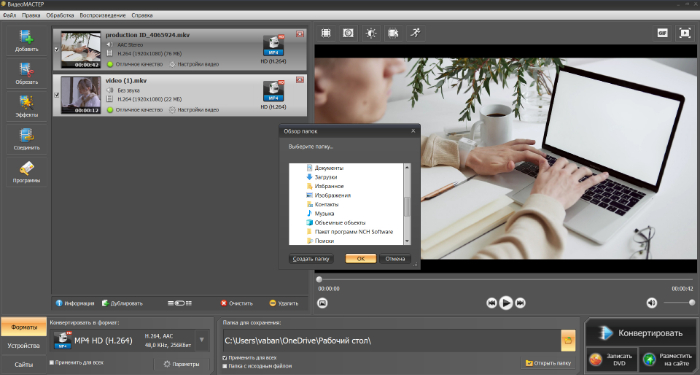Switch preview to fullscreen mode icon

point(685,33)
